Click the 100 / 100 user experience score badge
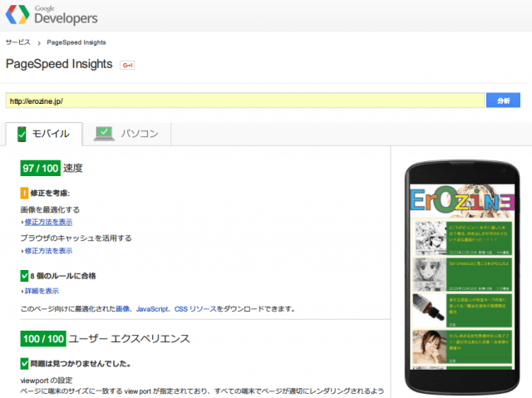The height and width of the screenshot is (398, 532). [x=43, y=339]
